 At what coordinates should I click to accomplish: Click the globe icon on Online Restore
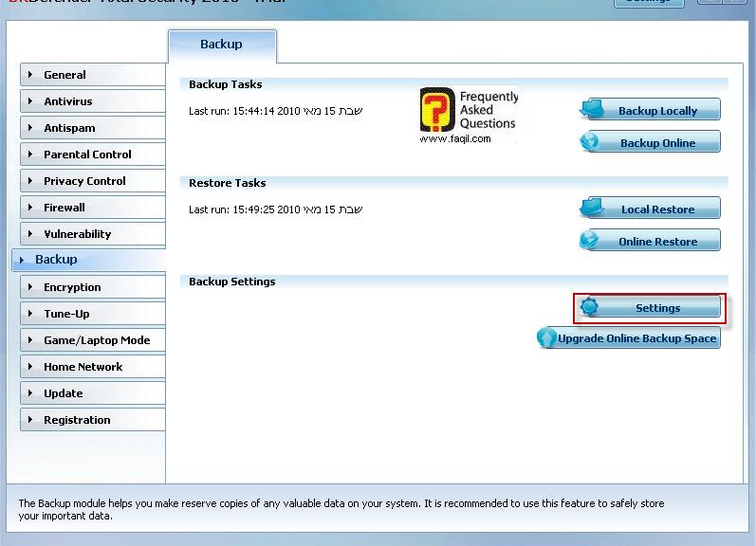[x=590, y=240]
